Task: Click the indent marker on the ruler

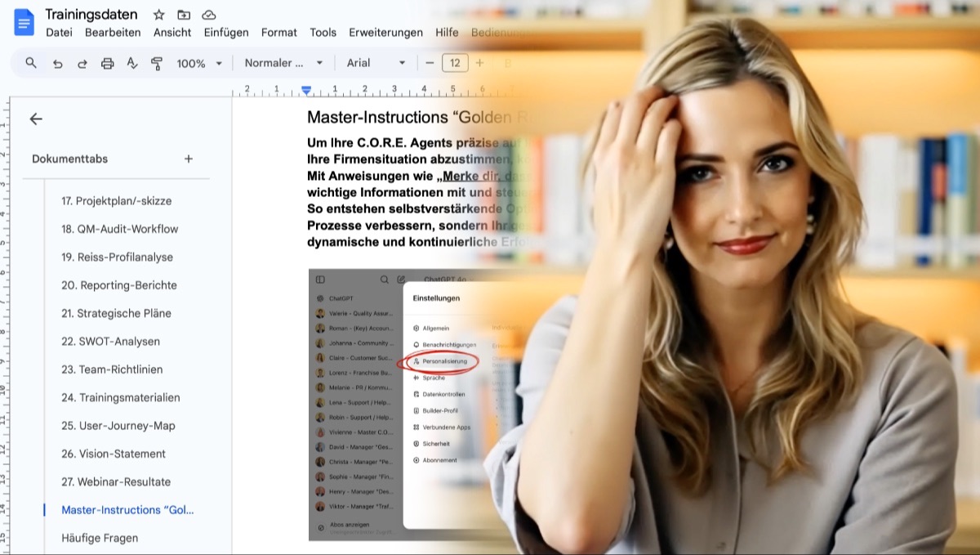Action: 306,90
